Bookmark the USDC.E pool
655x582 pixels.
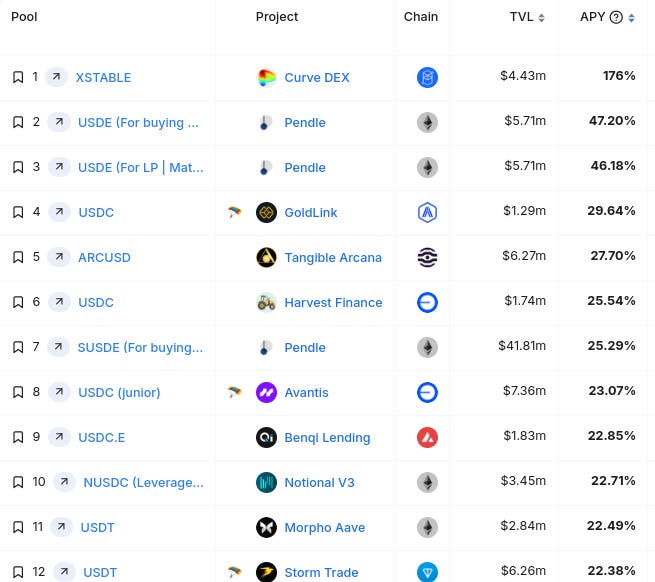click(18, 437)
